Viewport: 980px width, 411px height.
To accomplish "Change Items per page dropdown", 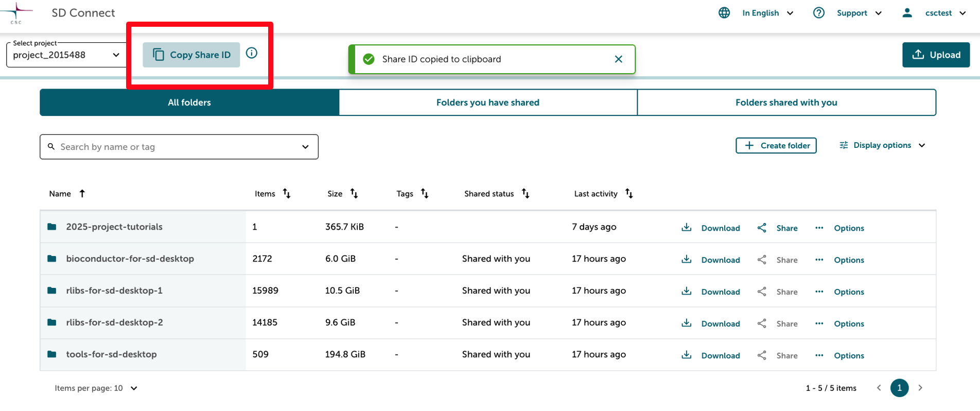I will click(96, 388).
